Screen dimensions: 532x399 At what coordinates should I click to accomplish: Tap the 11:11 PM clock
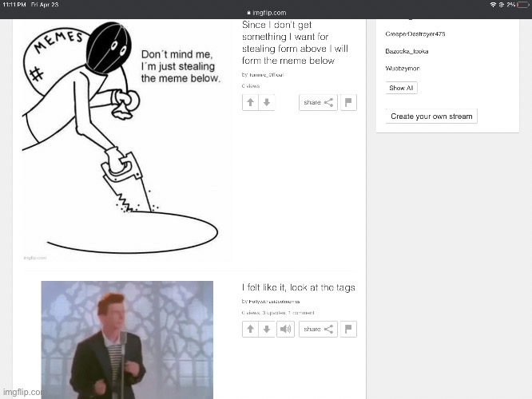tap(14, 5)
